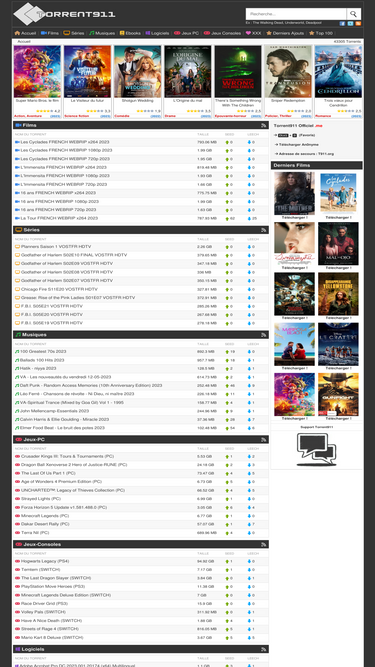Viewport: 375px width, 667px height.
Task: Click the chat bubbles support icon
Action: tap(316, 449)
